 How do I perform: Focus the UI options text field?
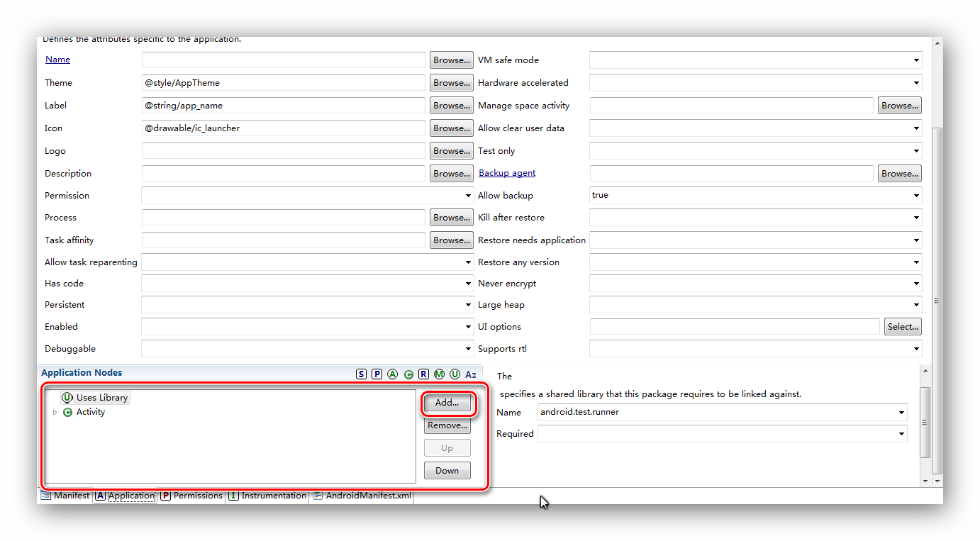[x=735, y=327]
